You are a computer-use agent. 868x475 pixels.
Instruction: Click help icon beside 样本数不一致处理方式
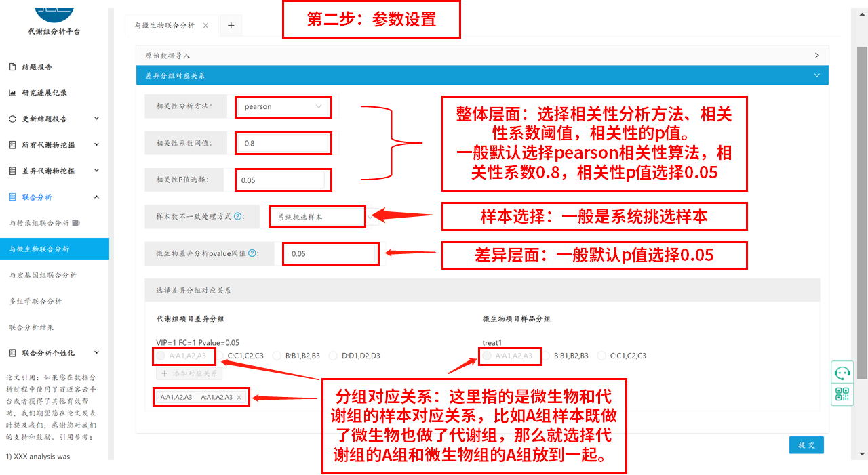click(x=238, y=217)
